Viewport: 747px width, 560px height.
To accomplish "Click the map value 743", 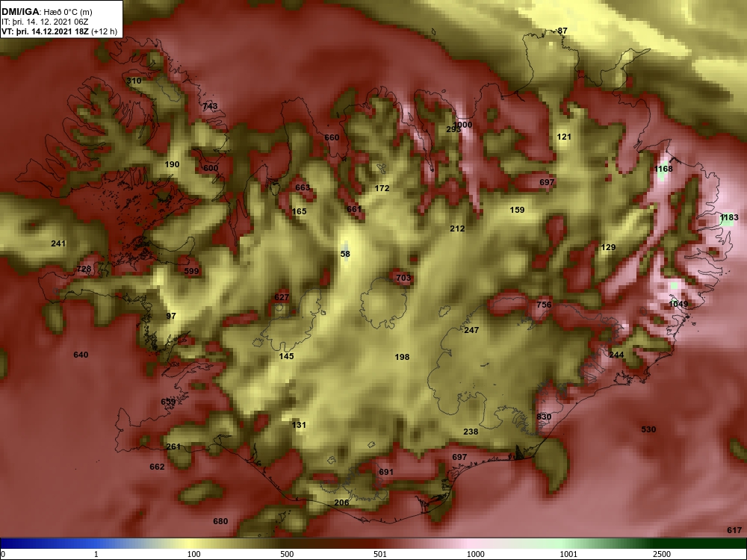I will point(210,106).
